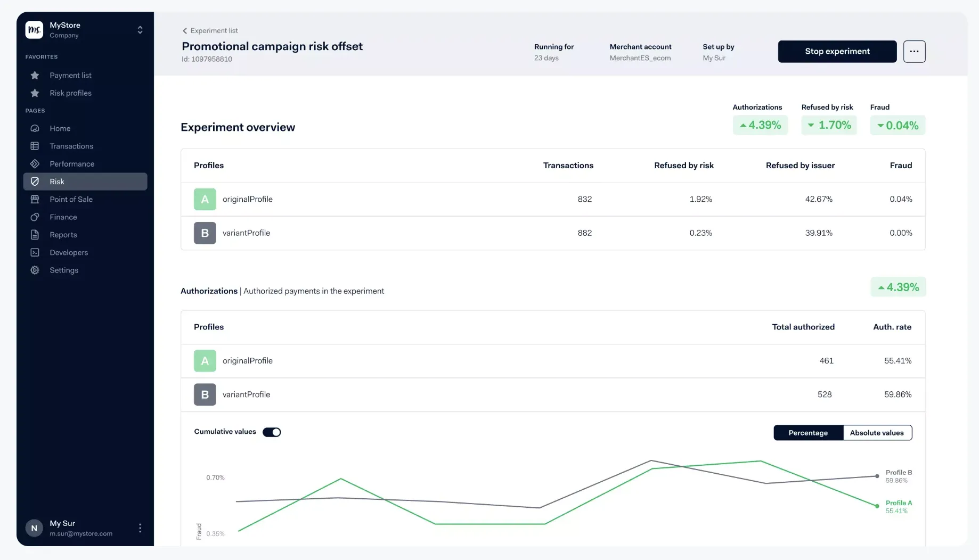
Task: Switch chart to Absolute values
Action: [x=877, y=433]
